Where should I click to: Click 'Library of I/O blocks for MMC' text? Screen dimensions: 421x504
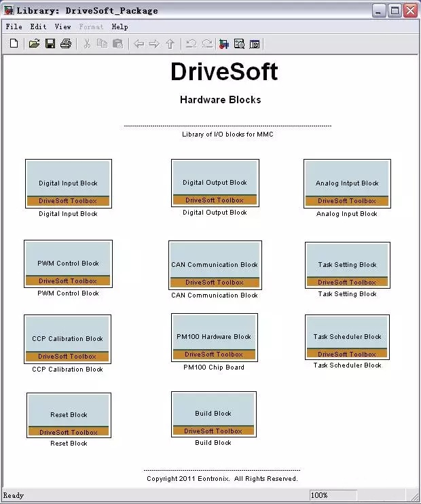[227, 134]
